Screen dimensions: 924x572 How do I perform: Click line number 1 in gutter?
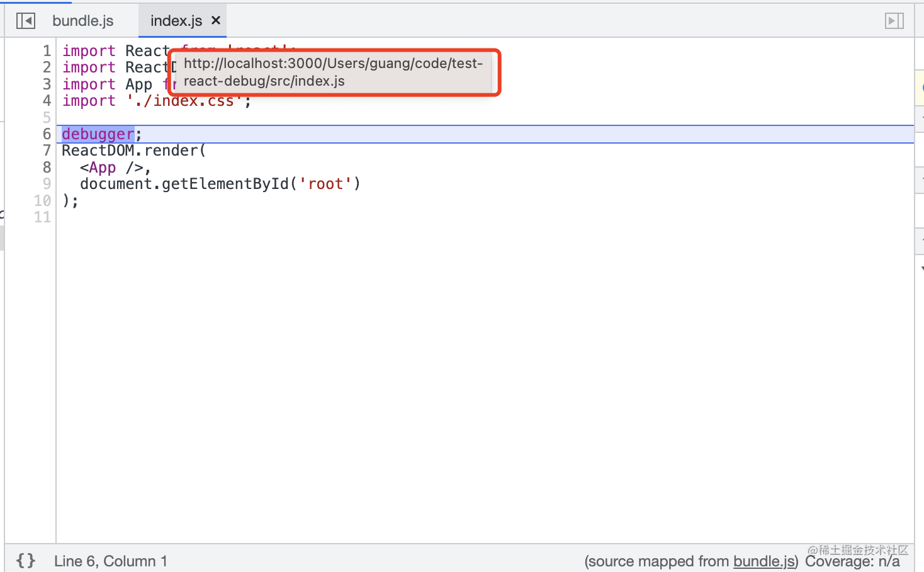click(x=47, y=50)
